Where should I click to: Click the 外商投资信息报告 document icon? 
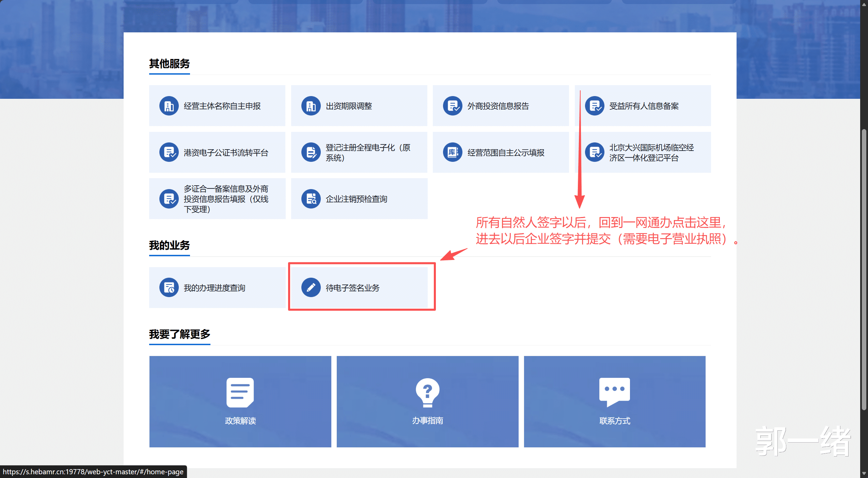coord(453,106)
